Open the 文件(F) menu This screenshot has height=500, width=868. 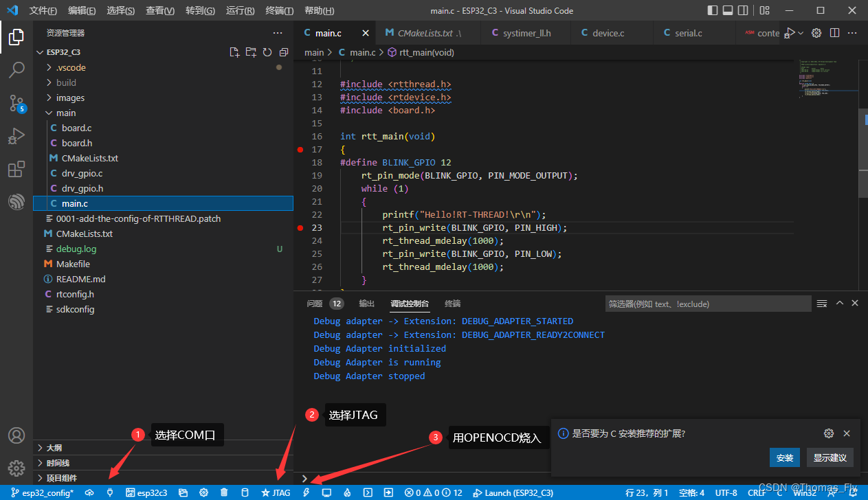click(43, 11)
